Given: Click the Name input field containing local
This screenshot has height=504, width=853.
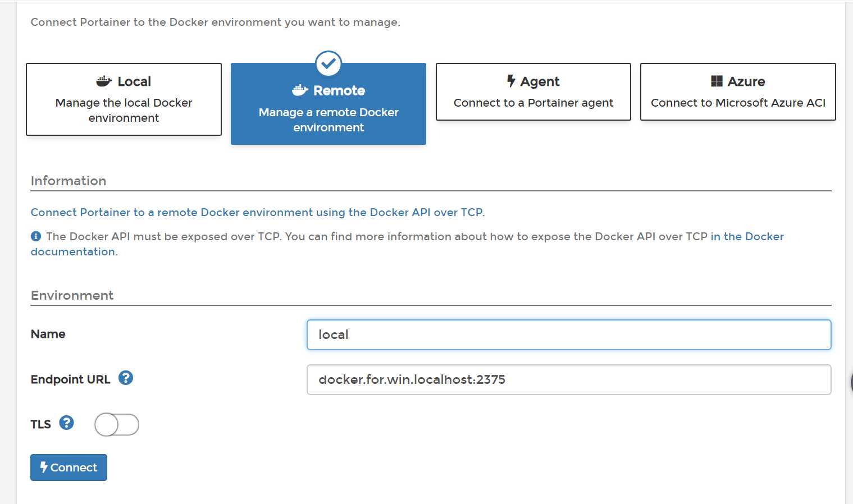Looking at the screenshot, I should (569, 335).
